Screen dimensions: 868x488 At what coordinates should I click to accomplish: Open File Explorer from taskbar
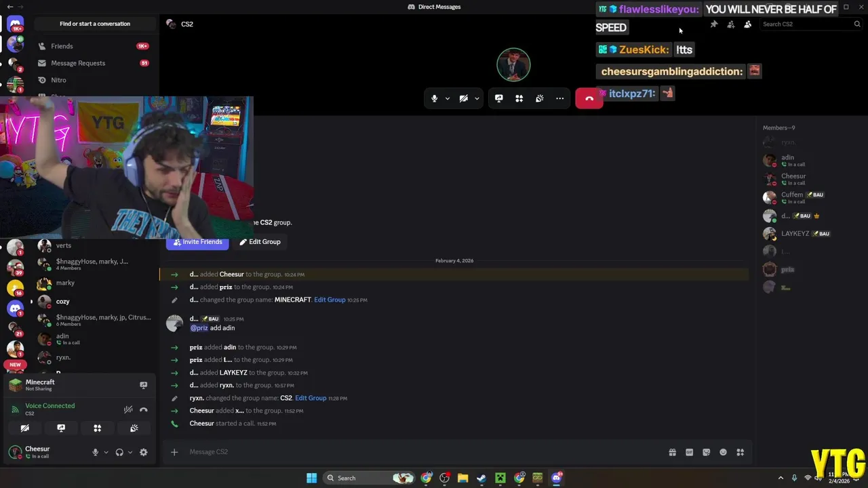coord(463,478)
